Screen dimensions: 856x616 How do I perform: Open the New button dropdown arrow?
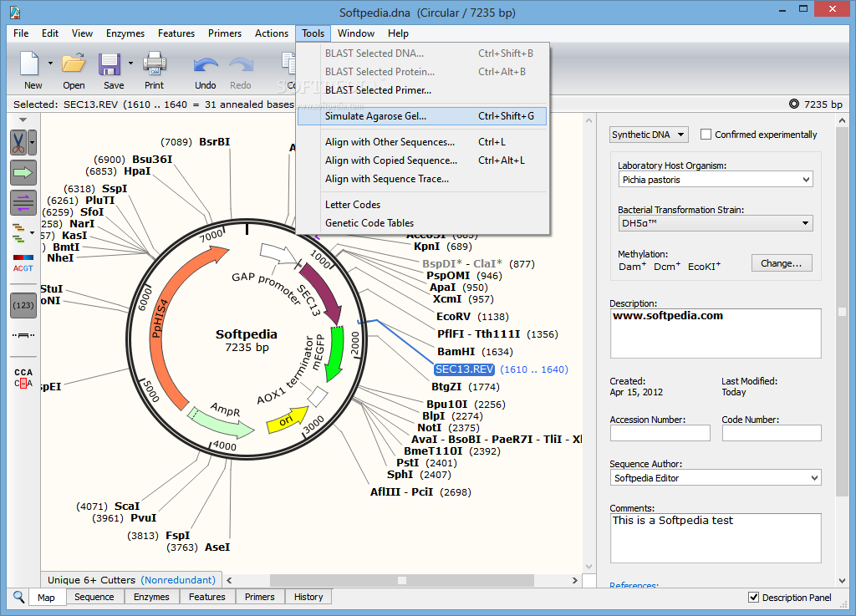pos(50,64)
